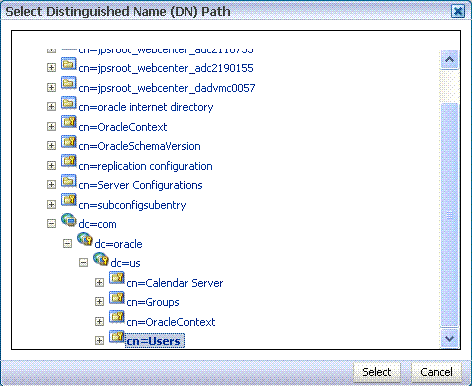
Task: Expand top-level cn=OracleContext node
Action: (x=51, y=126)
